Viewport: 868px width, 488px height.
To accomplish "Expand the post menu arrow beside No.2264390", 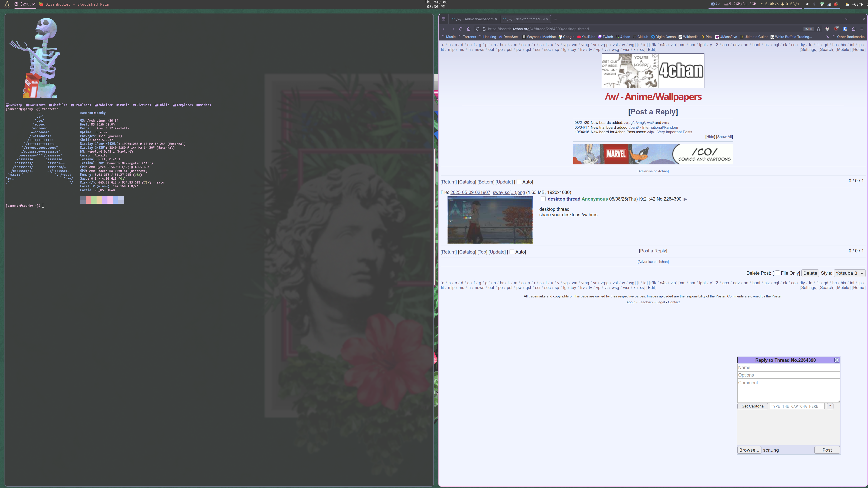I will click(x=685, y=199).
